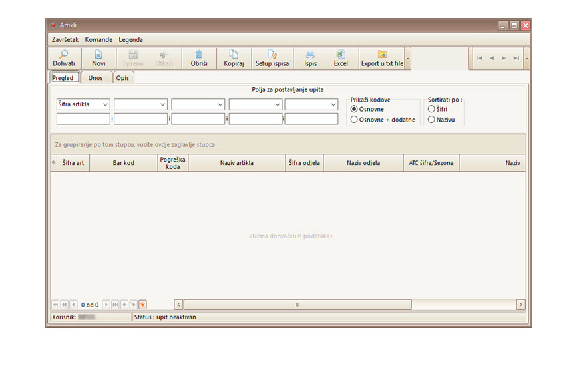Click the grid navigator bookmark star button
This screenshot has width=579, height=392.
point(124,305)
